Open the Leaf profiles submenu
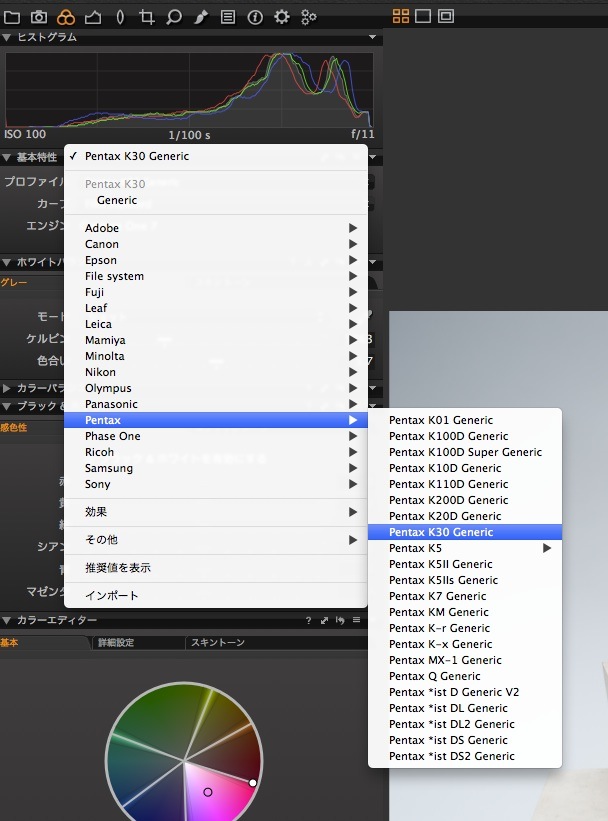Viewport: 608px width, 821px height. point(216,308)
